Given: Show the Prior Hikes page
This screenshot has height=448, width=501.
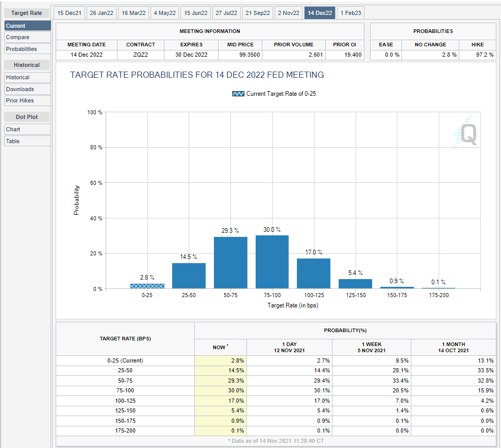Looking at the screenshot, I should point(28,100).
